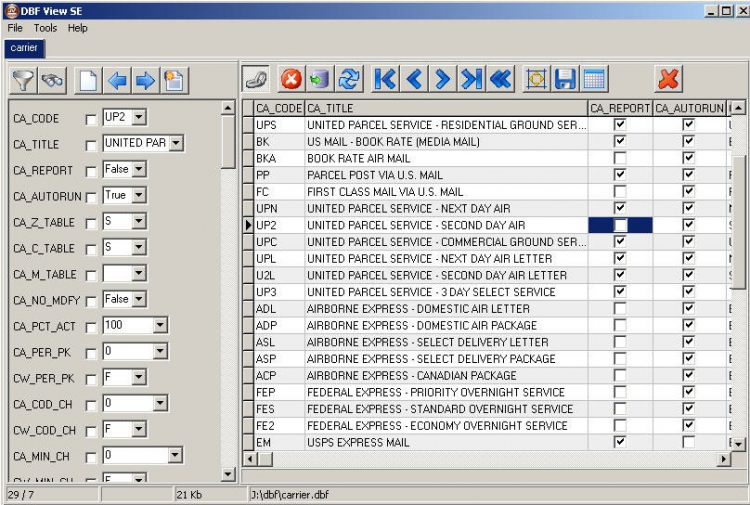Click the J:\dbf\carrier.dbf status bar path
This screenshot has height=505, width=750.
click(x=290, y=494)
